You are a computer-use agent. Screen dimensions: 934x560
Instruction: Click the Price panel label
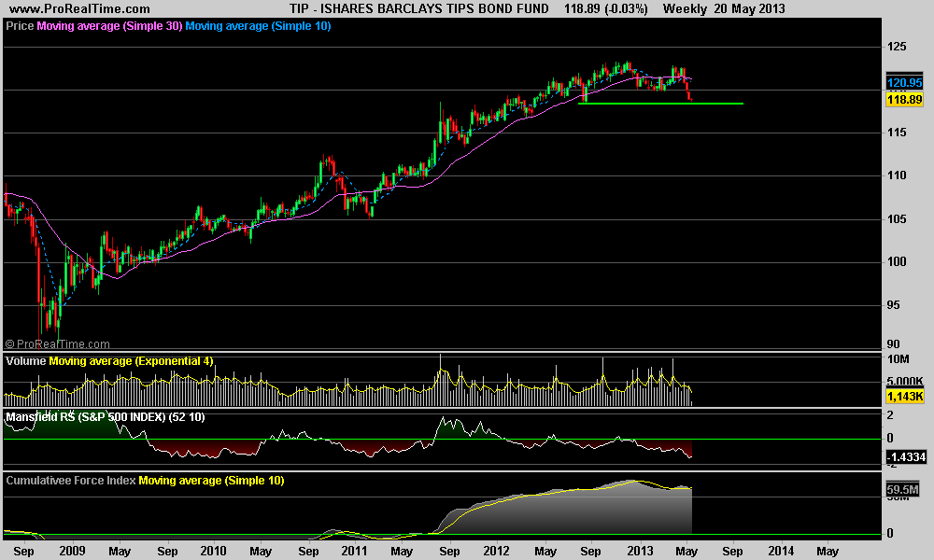coord(20,26)
